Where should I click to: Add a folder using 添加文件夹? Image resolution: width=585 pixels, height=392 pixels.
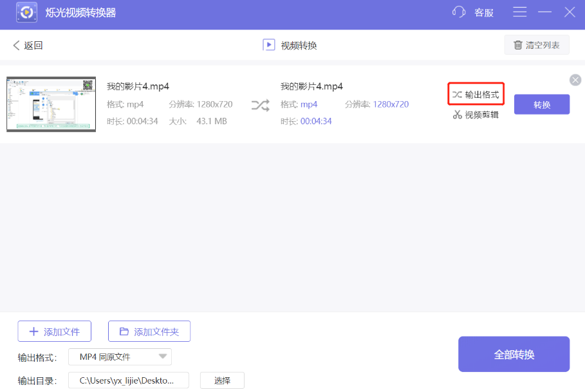[149, 331]
